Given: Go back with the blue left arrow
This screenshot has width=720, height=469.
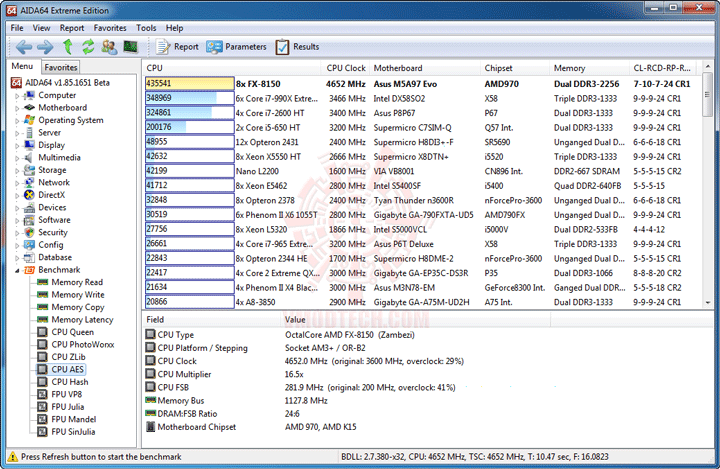Looking at the screenshot, I should 23,47.
